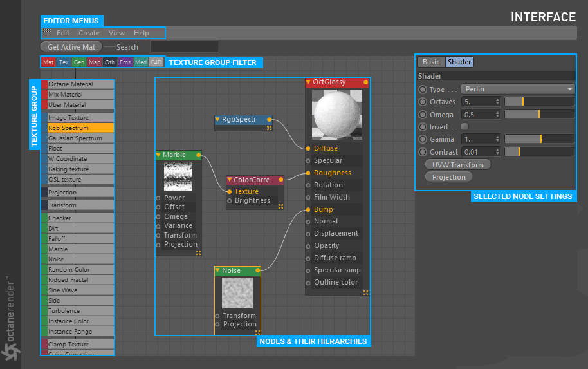588x369 pixels.
Task: Enable the Invert checkbox
Action: [465, 127]
